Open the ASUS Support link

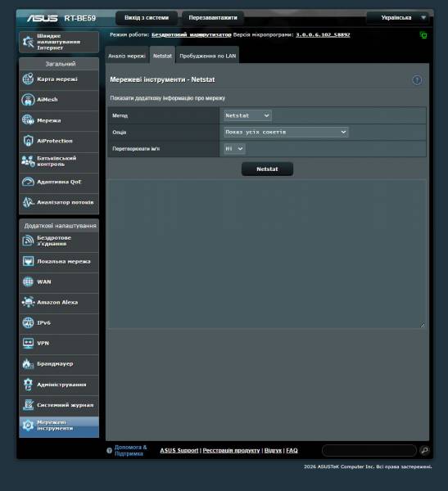point(179,450)
